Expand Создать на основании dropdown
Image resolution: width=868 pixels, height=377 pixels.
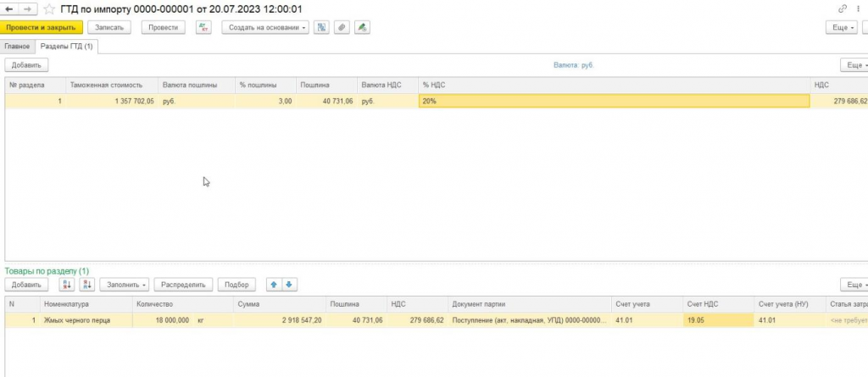(x=265, y=27)
